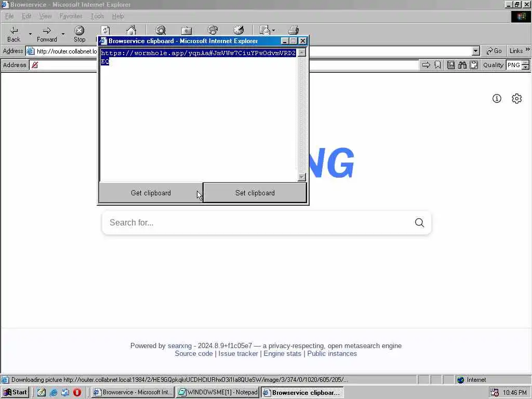Click the Browservice open bookmarks icon
The image size is (532, 399).
450,65
